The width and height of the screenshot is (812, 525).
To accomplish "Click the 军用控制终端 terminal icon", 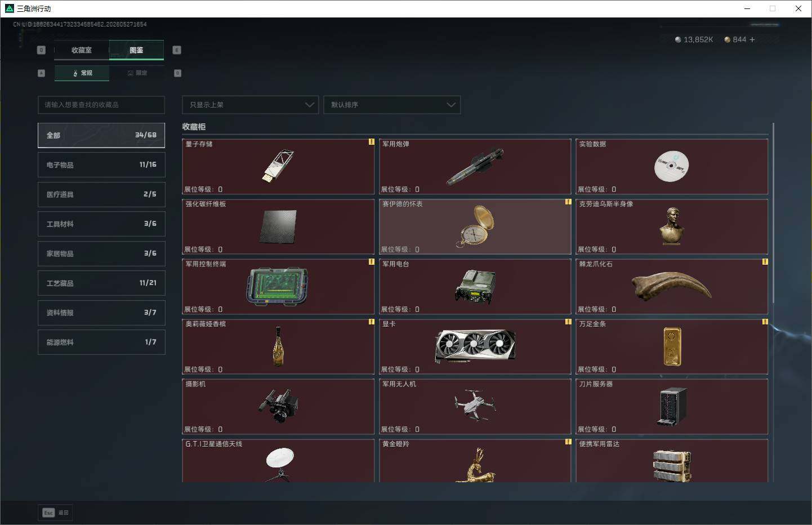I will pyautogui.click(x=278, y=286).
